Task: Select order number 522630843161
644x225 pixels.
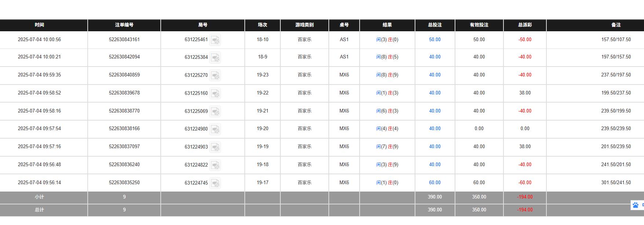Action: [124, 40]
